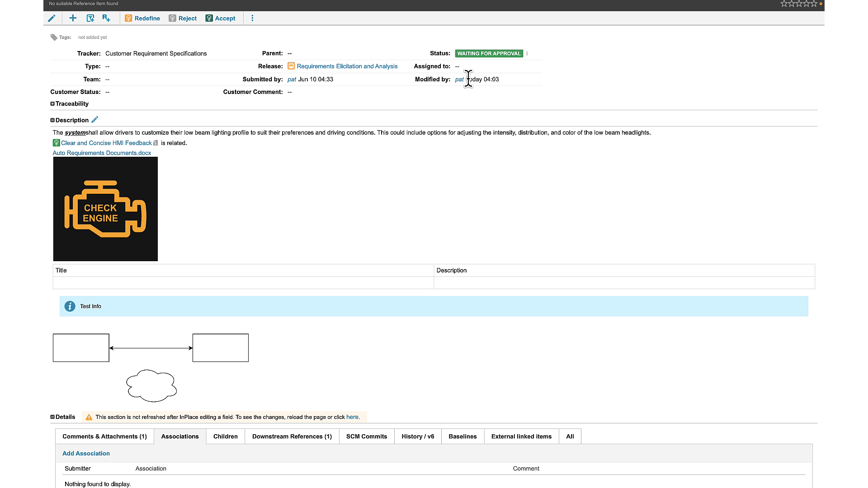Image resolution: width=868 pixels, height=488 pixels.
Task: View the History / v6 tab
Action: pyautogui.click(x=417, y=436)
